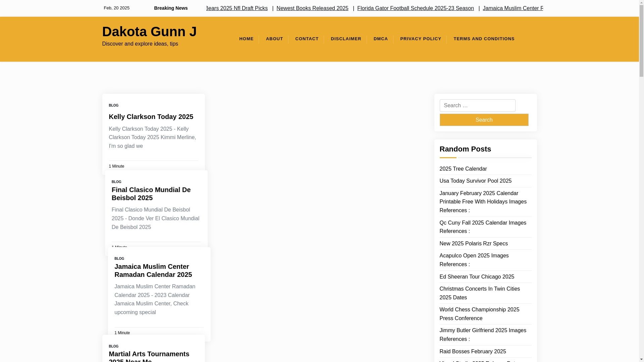Open the CONTACT page

[307, 39]
